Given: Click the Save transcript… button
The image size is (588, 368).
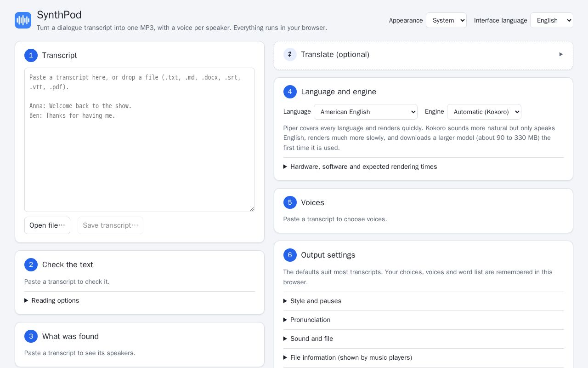Looking at the screenshot, I should [110, 225].
